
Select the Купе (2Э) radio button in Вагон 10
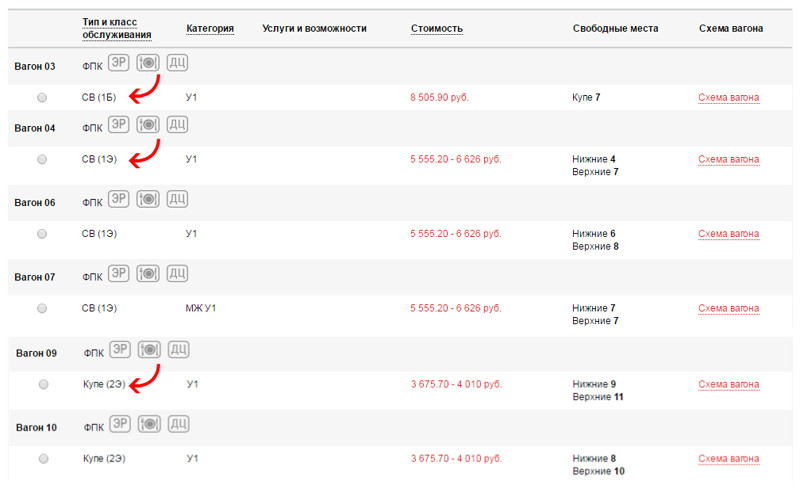43,459
